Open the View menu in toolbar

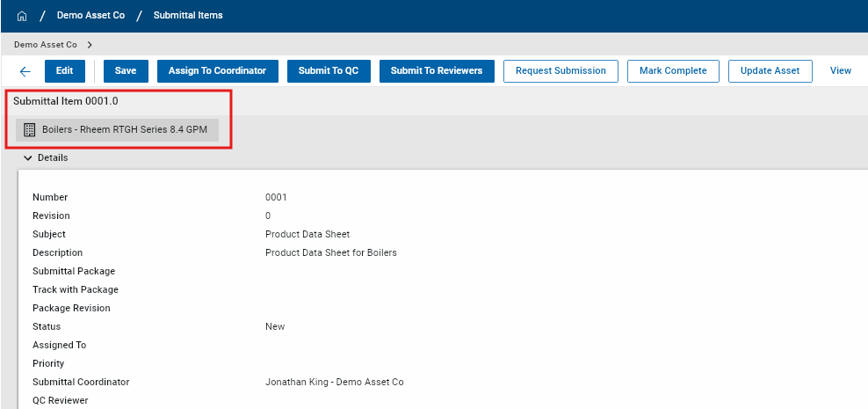pos(840,71)
